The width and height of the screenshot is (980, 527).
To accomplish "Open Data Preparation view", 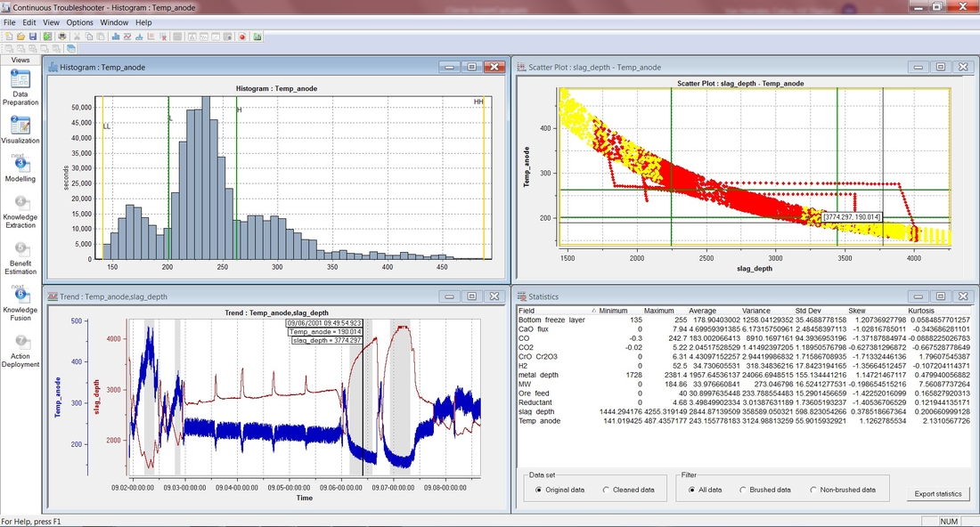I will [20, 87].
